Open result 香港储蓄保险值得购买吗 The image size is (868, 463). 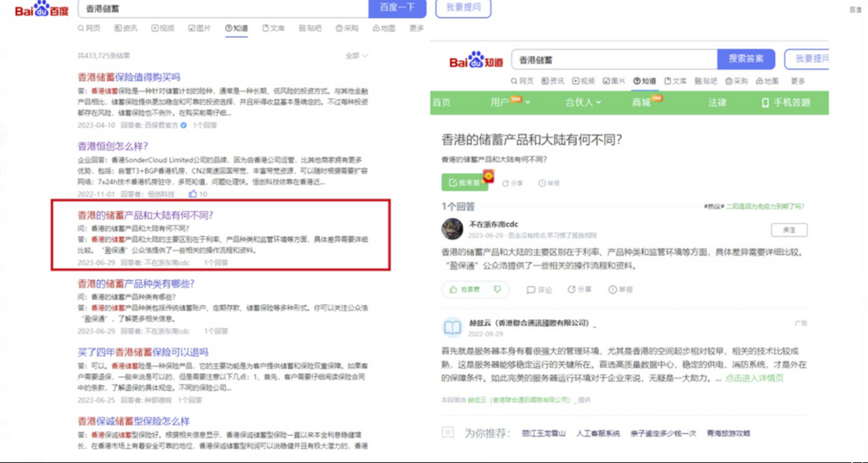pyautogui.click(x=129, y=77)
